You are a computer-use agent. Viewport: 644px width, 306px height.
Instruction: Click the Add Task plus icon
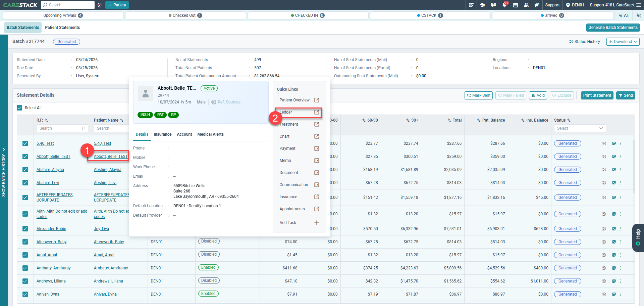[316, 223]
